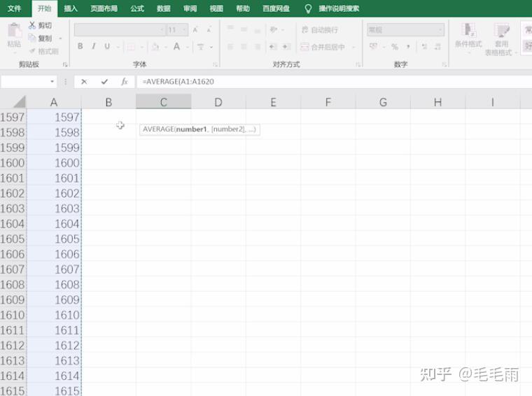The width and height of the screenshot is (532, 396).
Task: Open the font size 11 dropdown
Action: coord(184,30)
